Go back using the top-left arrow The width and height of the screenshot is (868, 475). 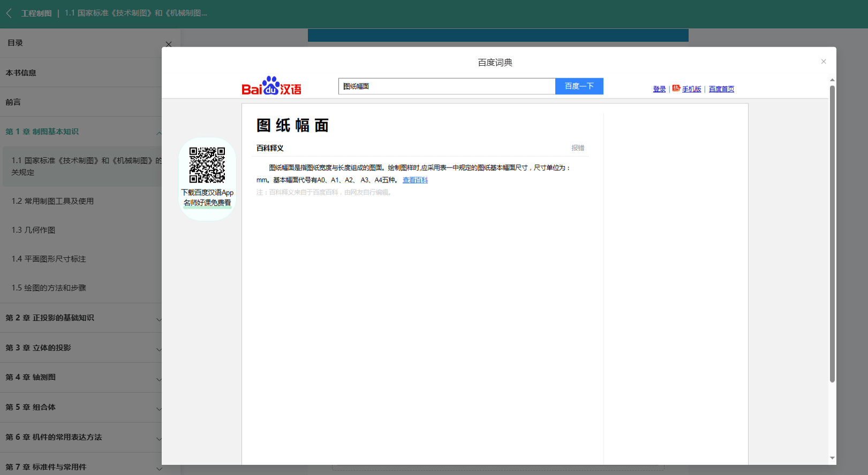coord(9,13)
